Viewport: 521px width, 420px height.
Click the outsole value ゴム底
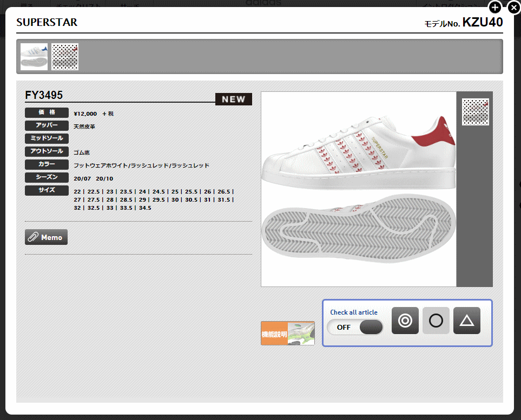pyautogui.click(x=82, y=152)
